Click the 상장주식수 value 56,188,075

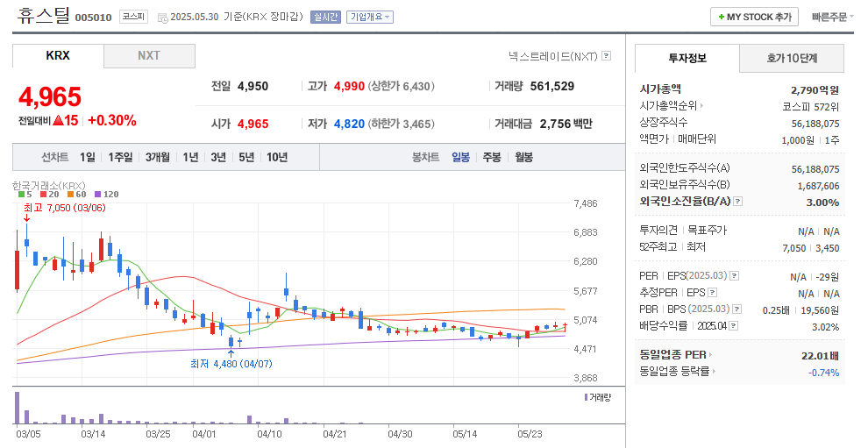[x=815, y=124]
